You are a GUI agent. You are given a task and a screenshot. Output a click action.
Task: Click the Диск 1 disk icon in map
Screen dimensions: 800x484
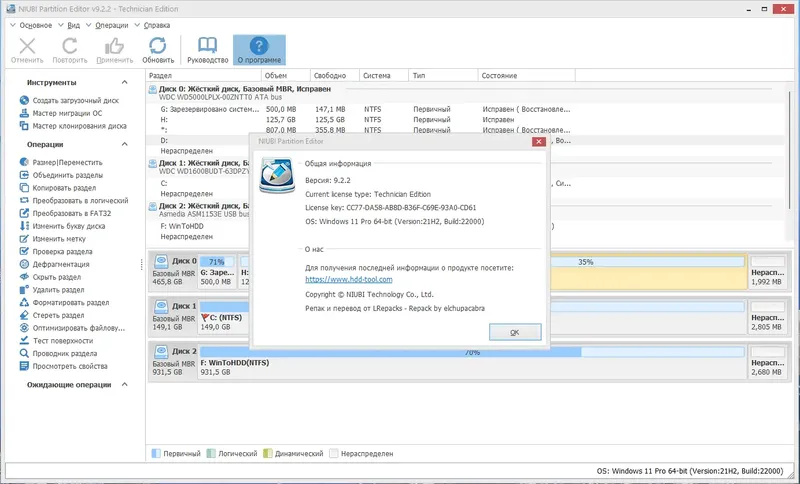pos(161,306)
